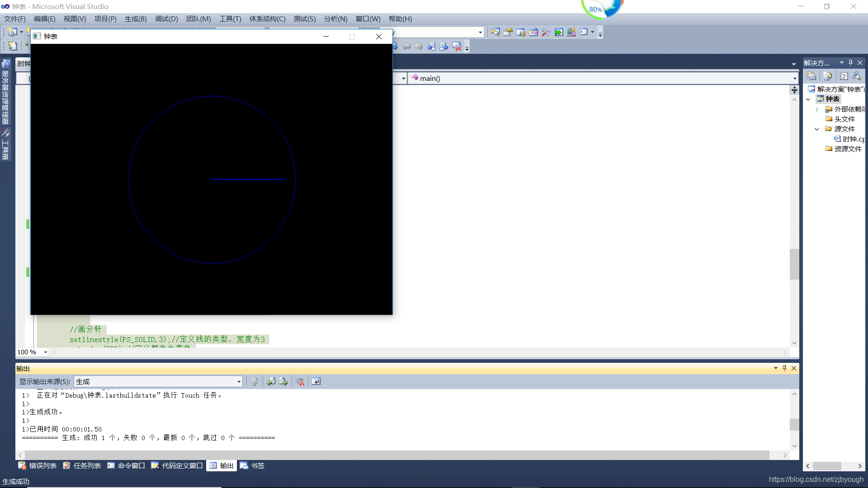Open the 时钟.cpp file in Solution Explorer
The width and height of the screenshot is (868, 488).
pos(853,139)
